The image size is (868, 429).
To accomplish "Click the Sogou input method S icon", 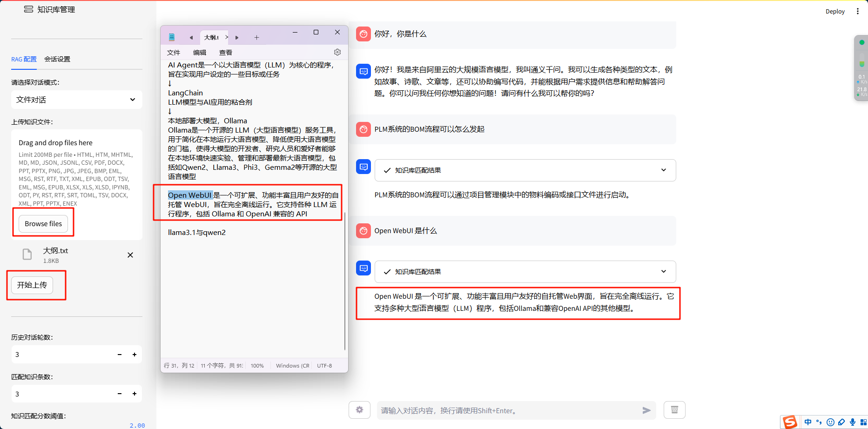I will point(790,422).
